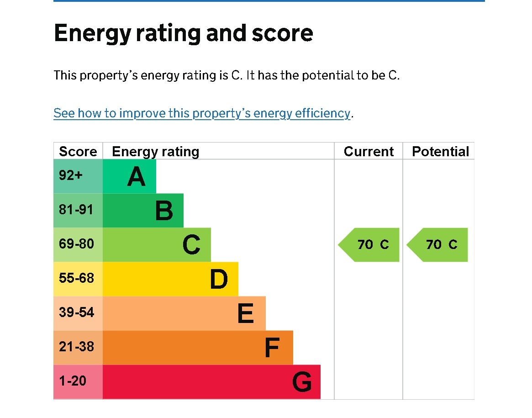Open the improve energy efficiency link
532x418 pixels.
coord(202,113)
